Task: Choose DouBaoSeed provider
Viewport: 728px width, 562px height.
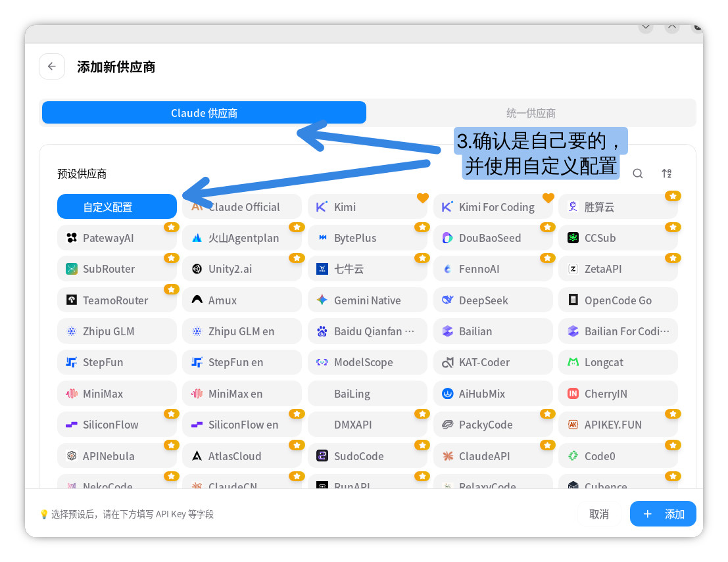Action: (x=493, y=237)
